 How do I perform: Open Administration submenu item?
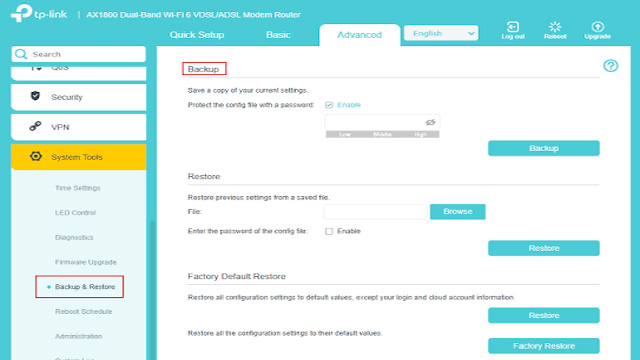tap(79, 336)
